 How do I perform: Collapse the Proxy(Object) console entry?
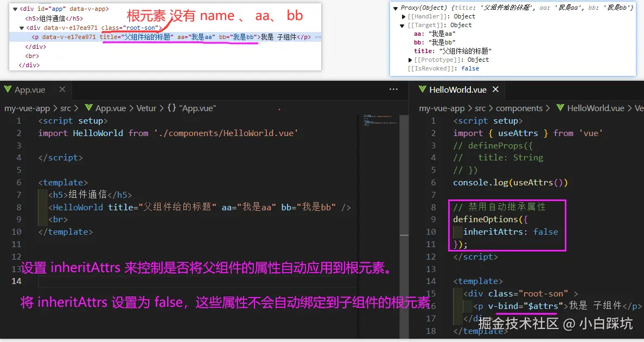click(x=396, y=8)
